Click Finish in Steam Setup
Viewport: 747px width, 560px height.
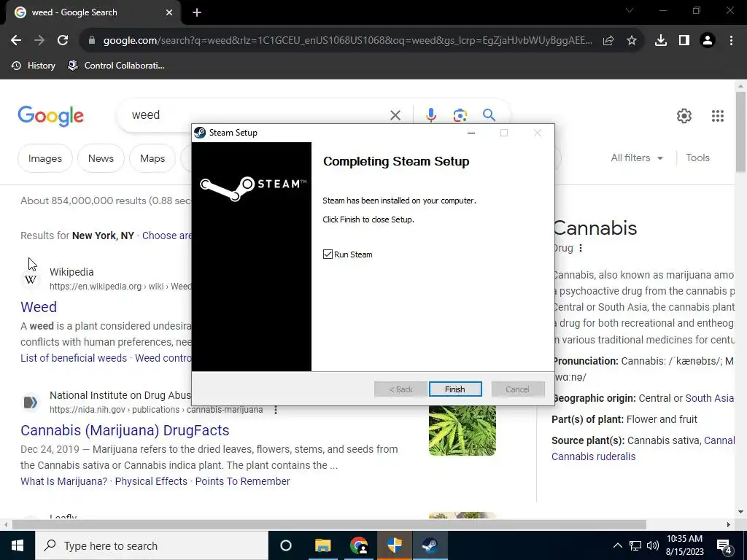455,389
